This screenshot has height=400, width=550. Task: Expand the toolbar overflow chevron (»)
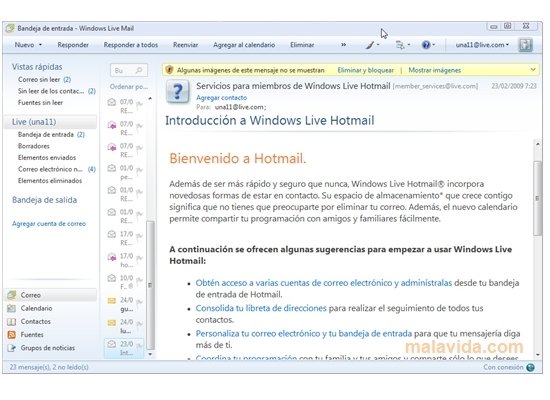point(343,45)
